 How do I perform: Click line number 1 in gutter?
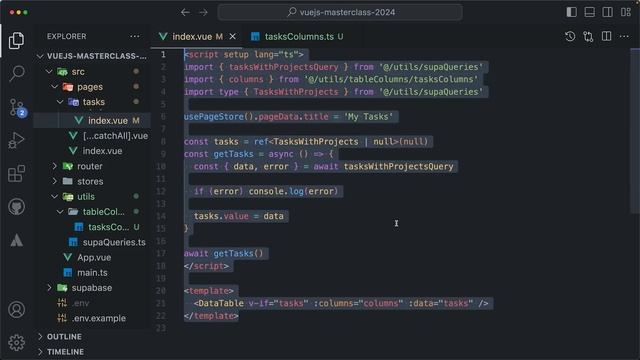tap(163, 54)
